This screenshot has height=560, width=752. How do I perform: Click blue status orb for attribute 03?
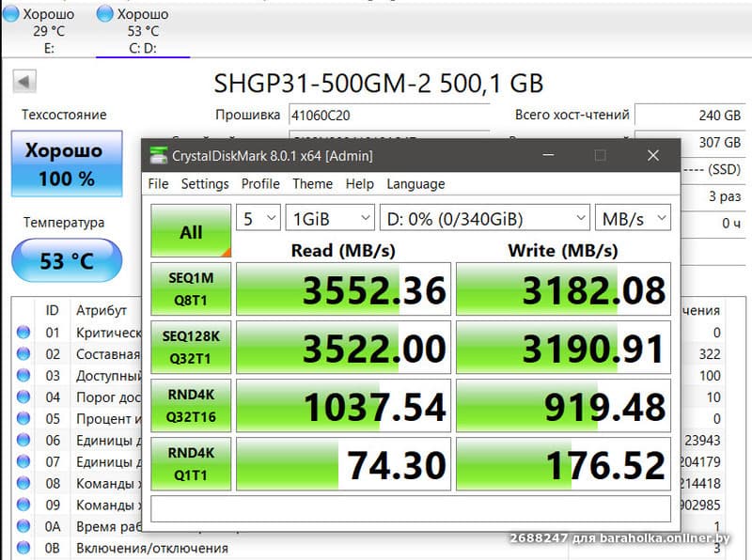pyautogui.click(x=23, y=375)
